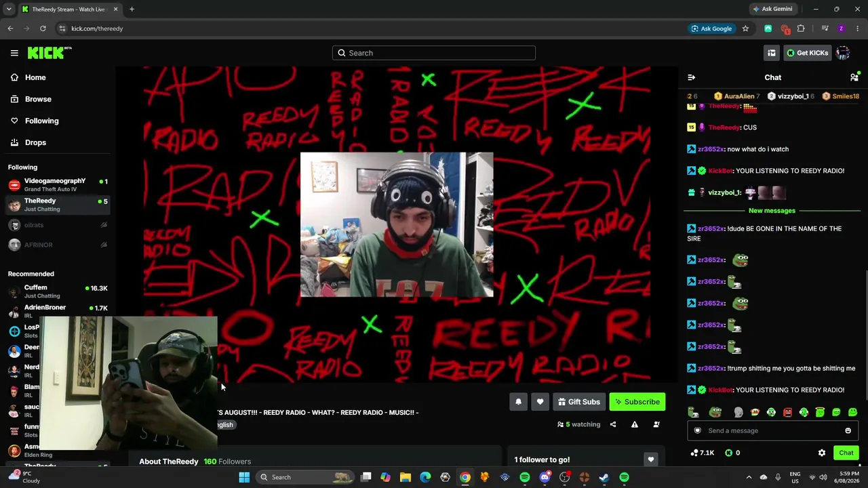Click the Pepe frog quick emote
This screenshot has height=488, width=868.
tap(715, 412)
